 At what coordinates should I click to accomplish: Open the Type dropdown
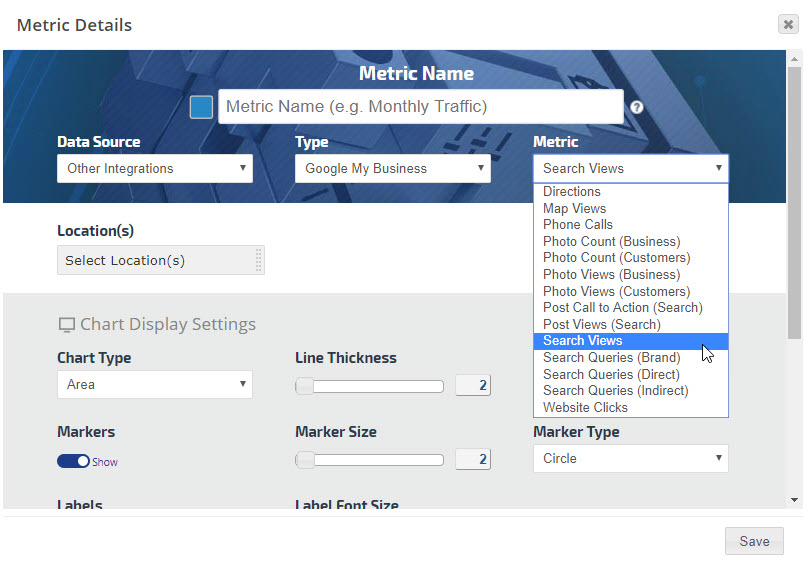point(393,168)
